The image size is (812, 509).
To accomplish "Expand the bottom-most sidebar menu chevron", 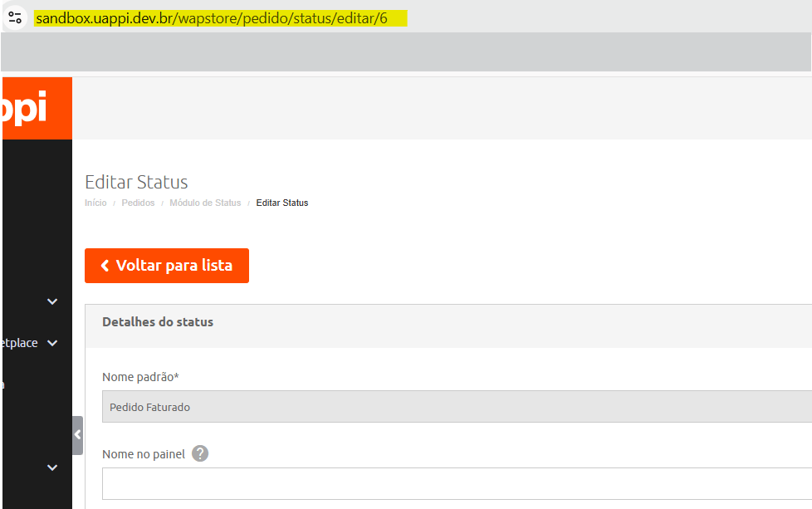I will click(x=52, y=467).
